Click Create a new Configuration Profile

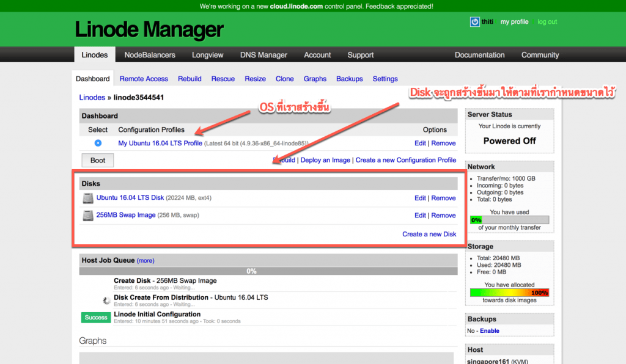tap(405, 160)
